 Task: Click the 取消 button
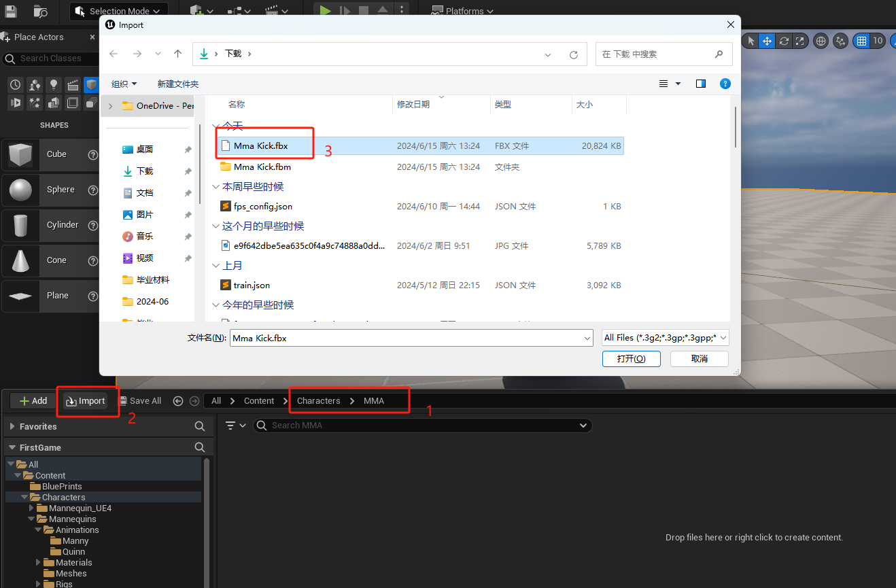point(700,359)
